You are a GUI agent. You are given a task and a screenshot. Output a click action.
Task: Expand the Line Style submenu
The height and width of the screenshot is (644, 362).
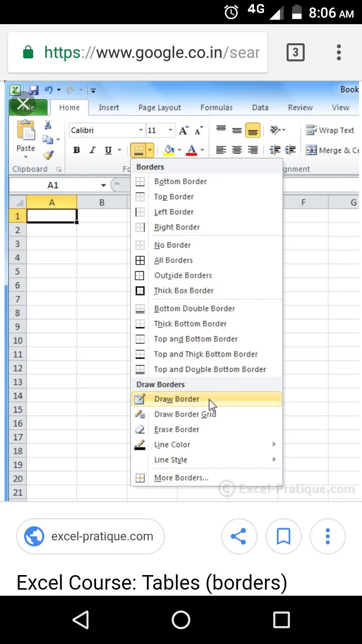click(x=207, y=459)
